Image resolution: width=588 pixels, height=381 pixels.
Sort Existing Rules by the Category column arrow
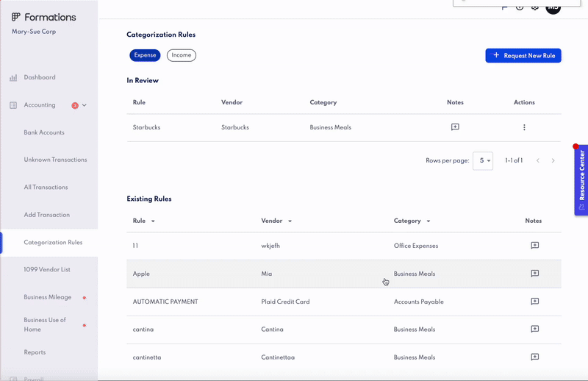[x=429, y=221]
